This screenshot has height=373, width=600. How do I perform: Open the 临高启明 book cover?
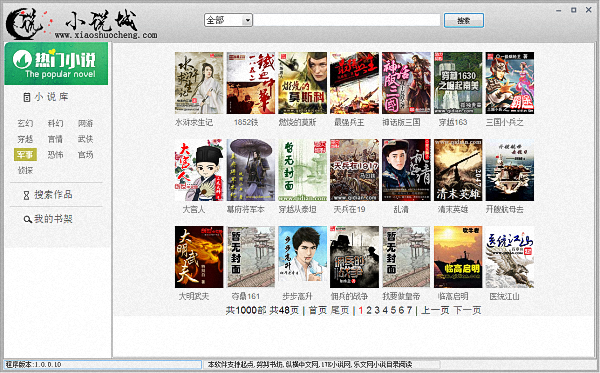coord(458,257)
